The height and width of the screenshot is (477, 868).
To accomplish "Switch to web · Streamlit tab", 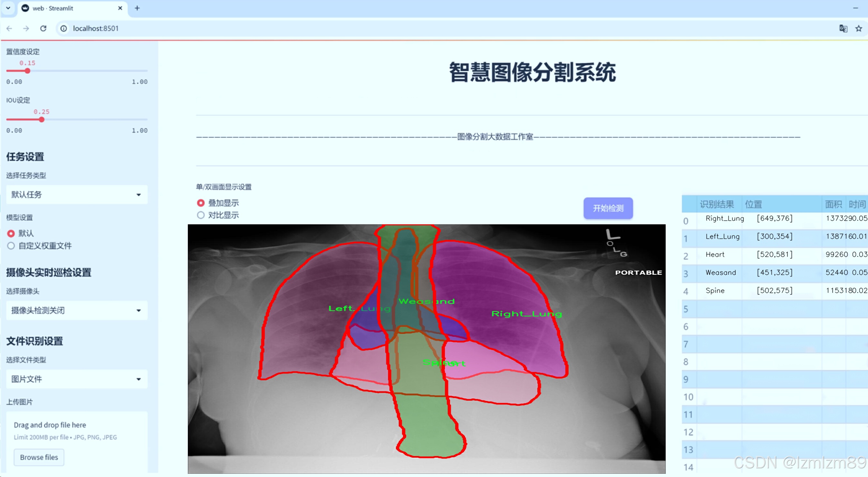I will 72,8.
